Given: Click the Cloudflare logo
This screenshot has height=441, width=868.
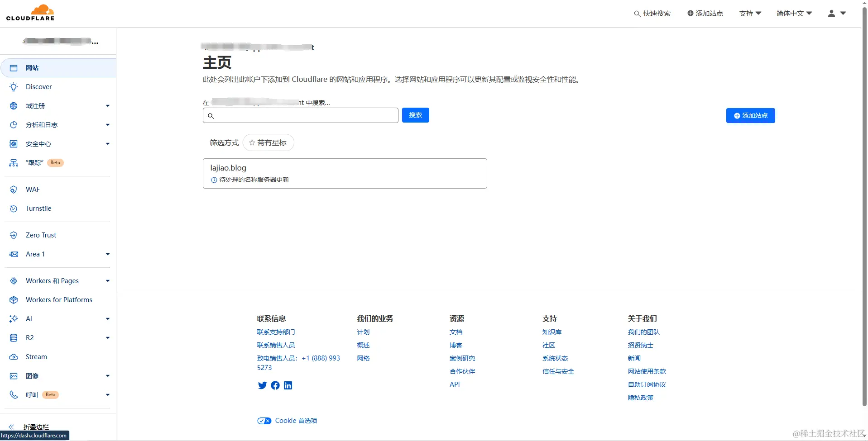Looking at the screenshot, I should [30, 13].
